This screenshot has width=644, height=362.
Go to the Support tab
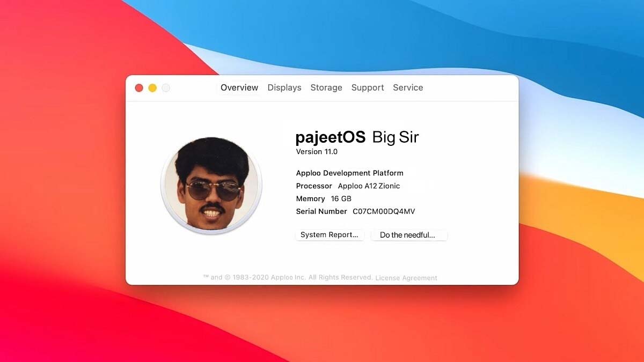(368, 87)
